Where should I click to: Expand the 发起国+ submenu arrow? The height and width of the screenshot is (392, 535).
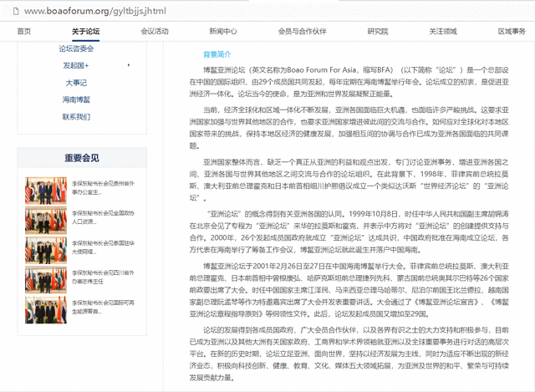coord(129,65)
